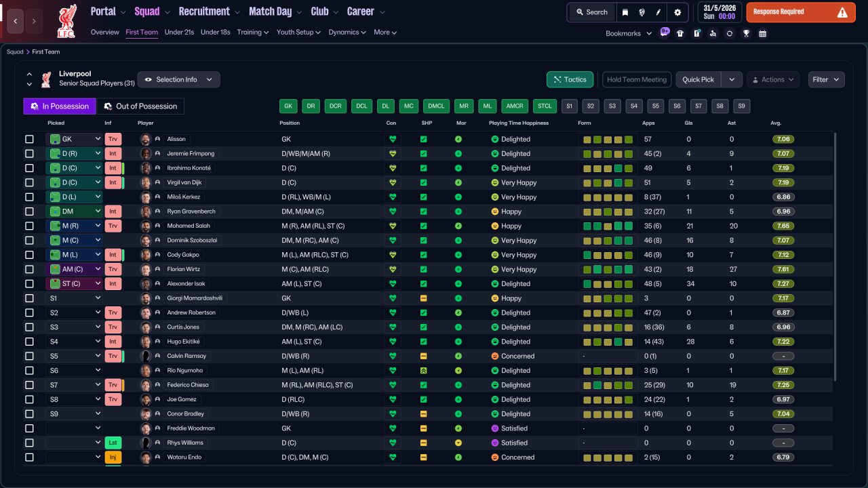Click Virgil van Dijk's player portrait
Image resolution: width=868 pixels, height=488 pixels.
[x=145, y=182]
